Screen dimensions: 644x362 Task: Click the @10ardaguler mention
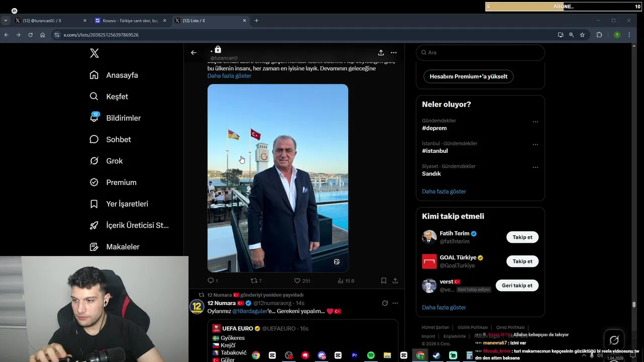(250, 311)
